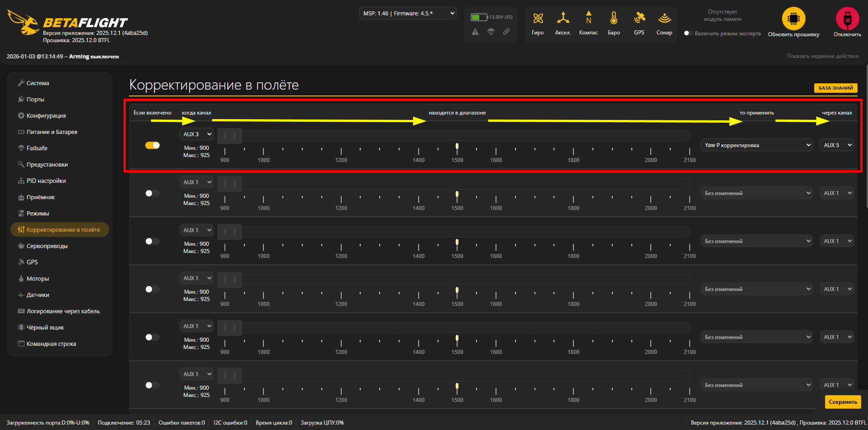Open the AUX 3 channel dropdown
The width and height of the screenshot is (868, 430).
[x=196, y=134]
